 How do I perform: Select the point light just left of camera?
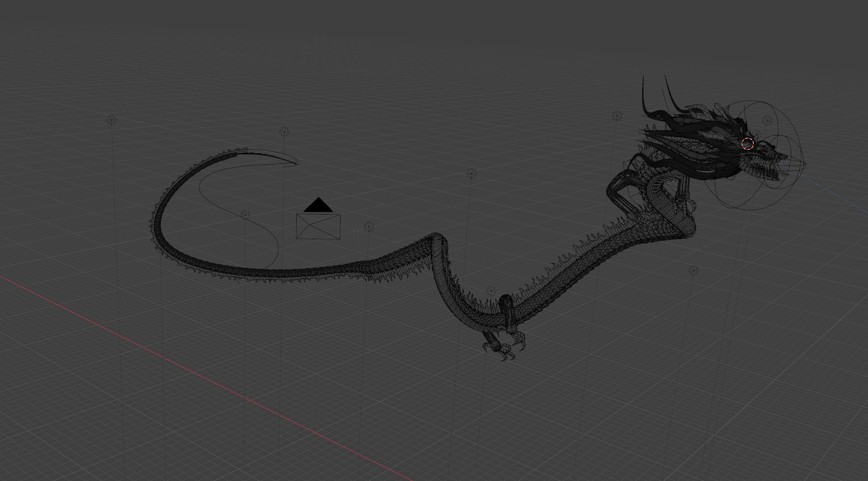(x=245, y=215)
